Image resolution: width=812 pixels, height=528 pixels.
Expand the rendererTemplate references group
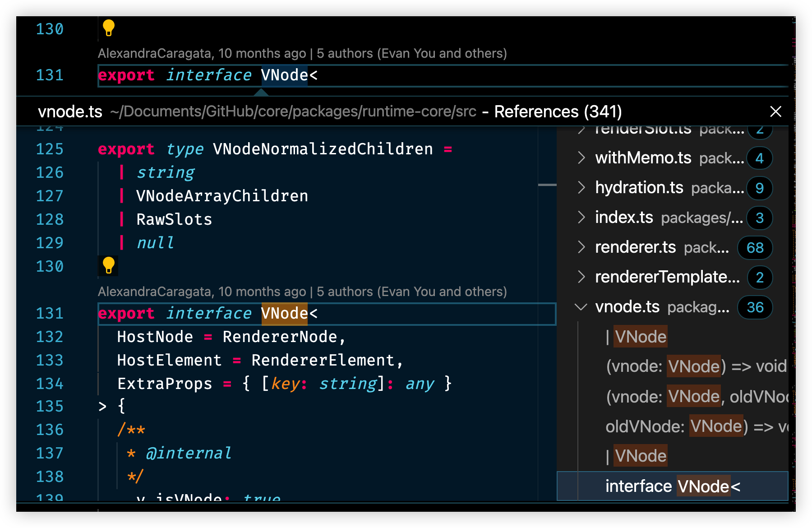(x=581, y=277)
